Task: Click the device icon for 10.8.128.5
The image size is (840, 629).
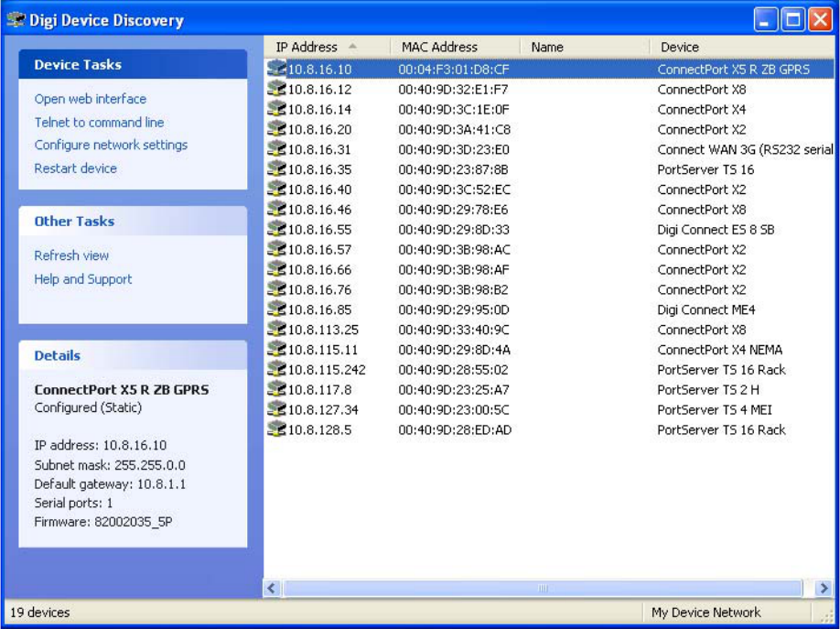Action: (276, 429)
